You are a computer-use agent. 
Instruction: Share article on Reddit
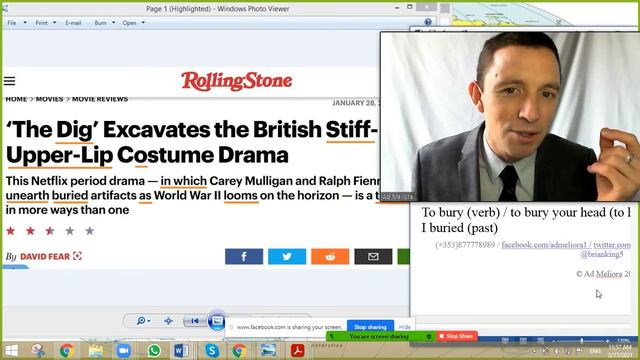(330, 256)
